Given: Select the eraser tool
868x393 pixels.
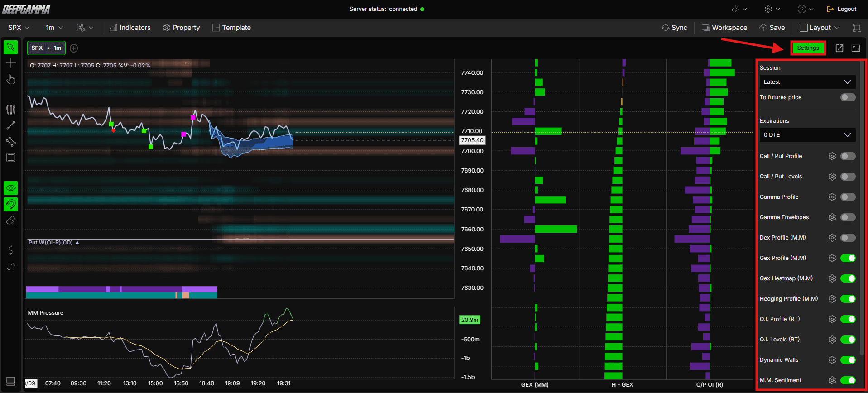Looking at the screenshot, I should 11,220.
